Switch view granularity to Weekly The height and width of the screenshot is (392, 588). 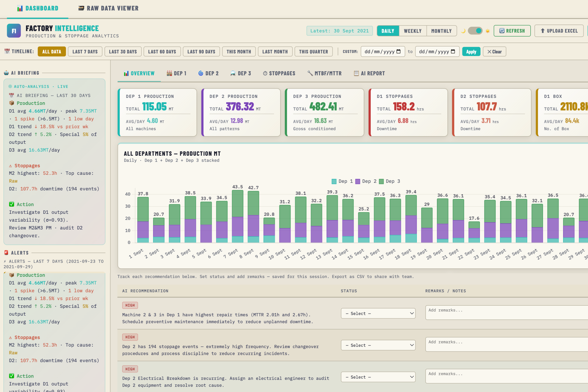413,31
